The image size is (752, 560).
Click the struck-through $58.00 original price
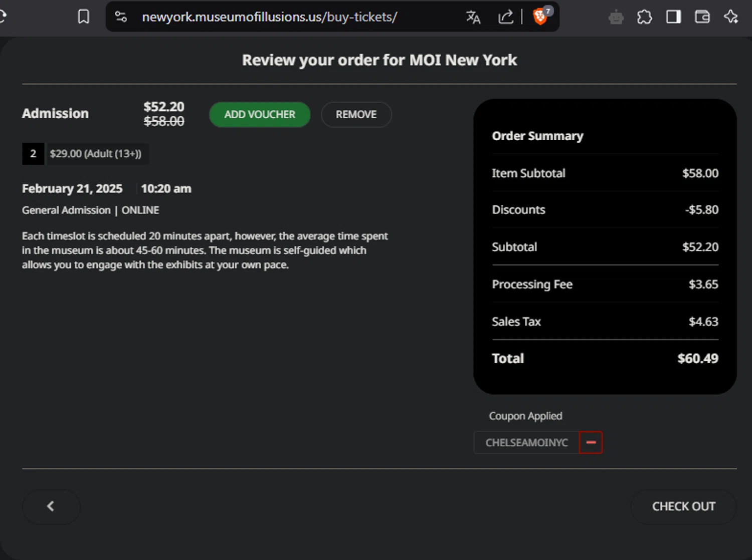coord(164,121)
